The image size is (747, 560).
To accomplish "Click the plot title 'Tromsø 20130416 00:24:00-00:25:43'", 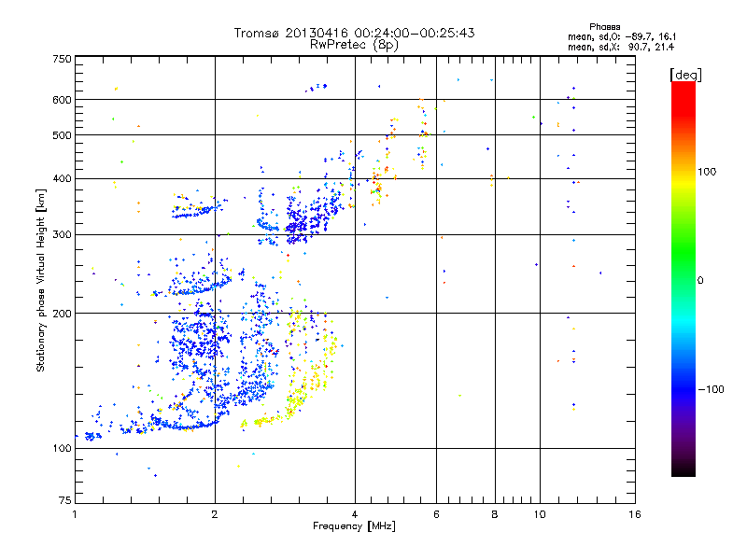I will pos(355,33).
